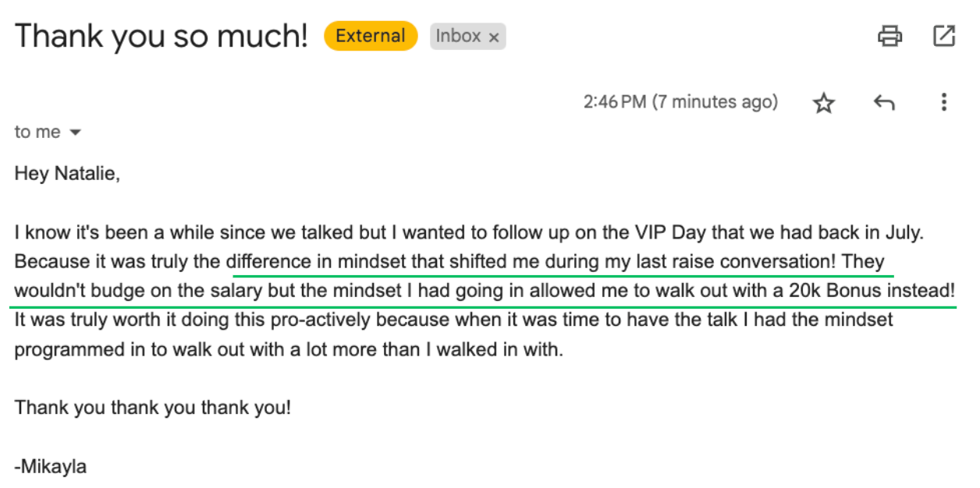This screenshot has width=980, height=488.
Task: Click the "Thank you thank you thank you!" line
Action: pyautogui.click(x=152, y=408)
